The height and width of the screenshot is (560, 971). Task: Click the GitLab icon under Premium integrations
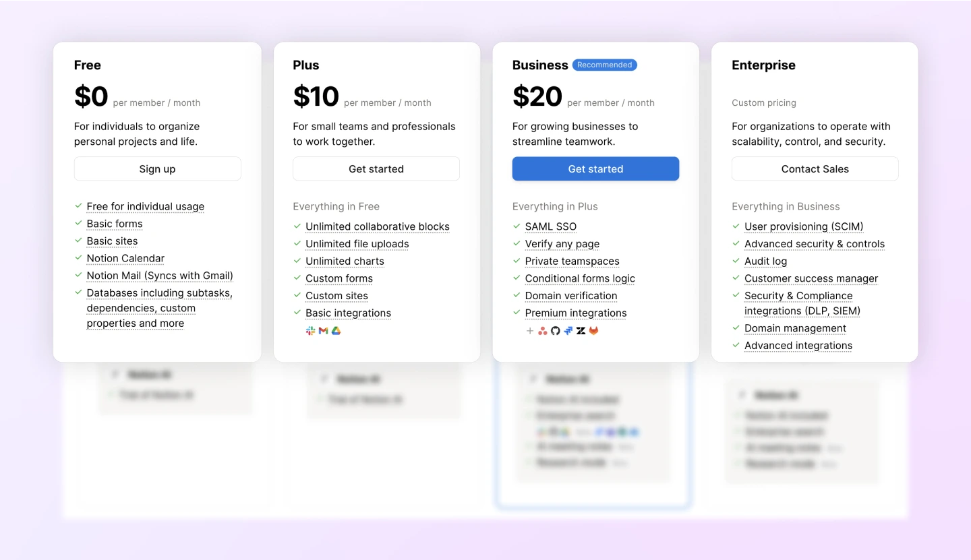(594, 330)
